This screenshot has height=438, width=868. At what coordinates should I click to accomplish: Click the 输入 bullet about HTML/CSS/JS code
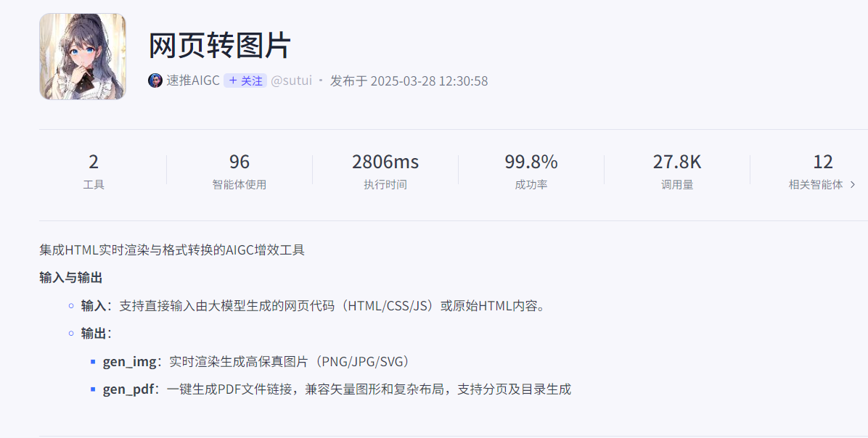point(314,305)
